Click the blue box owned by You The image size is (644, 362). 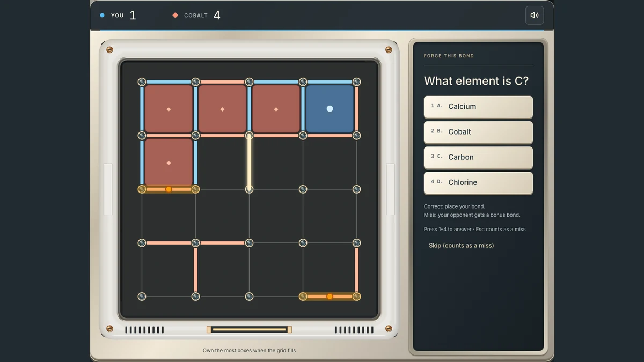click(x=330, y=109)
